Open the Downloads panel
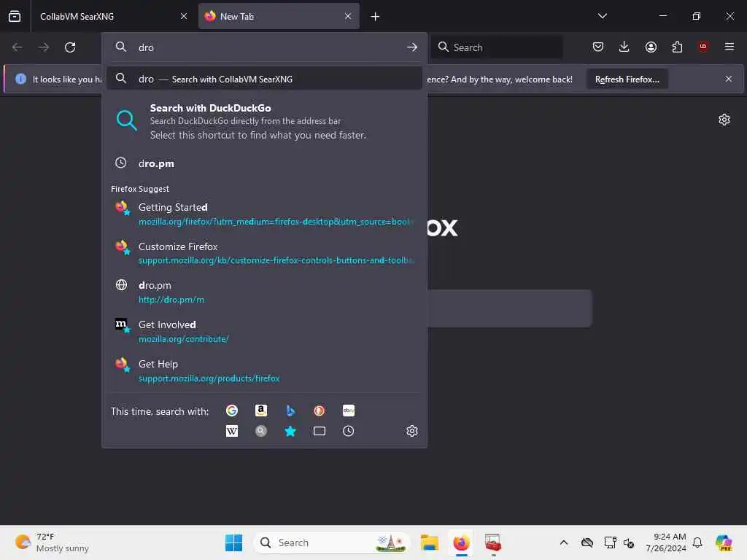747x560 pixels. (x=624, y=47)
